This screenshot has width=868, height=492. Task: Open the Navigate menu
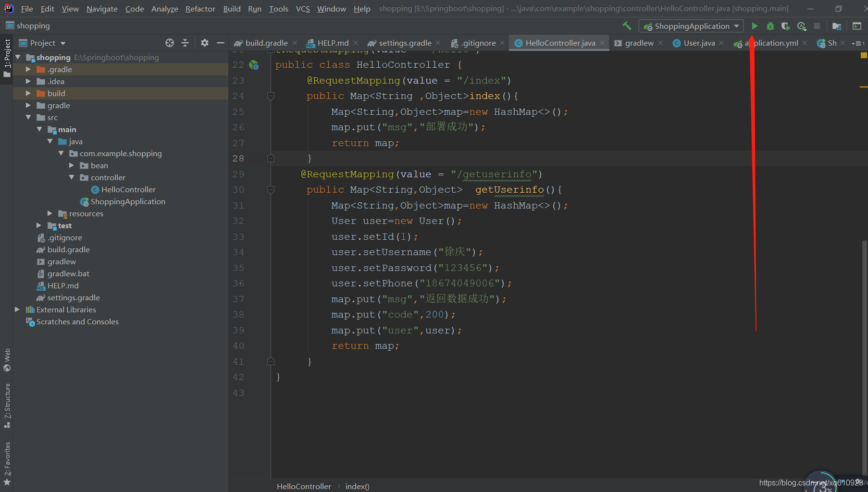tap(102, 9)
